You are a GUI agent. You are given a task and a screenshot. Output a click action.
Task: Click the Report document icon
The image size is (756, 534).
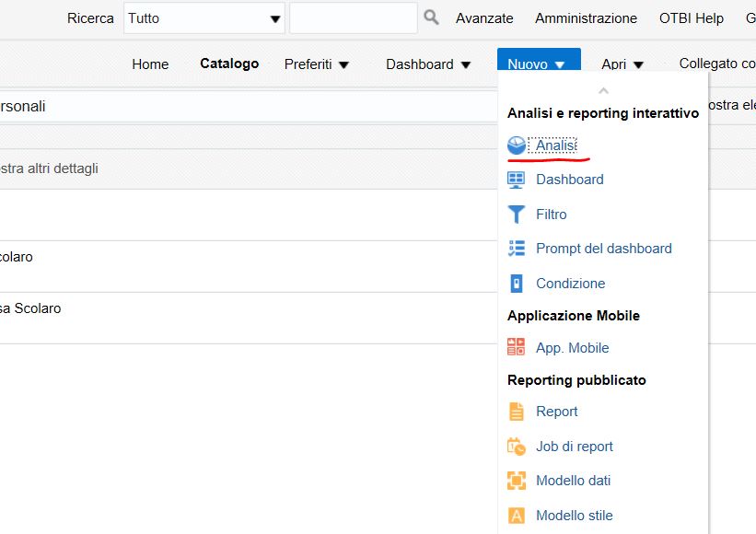(517, 412)
